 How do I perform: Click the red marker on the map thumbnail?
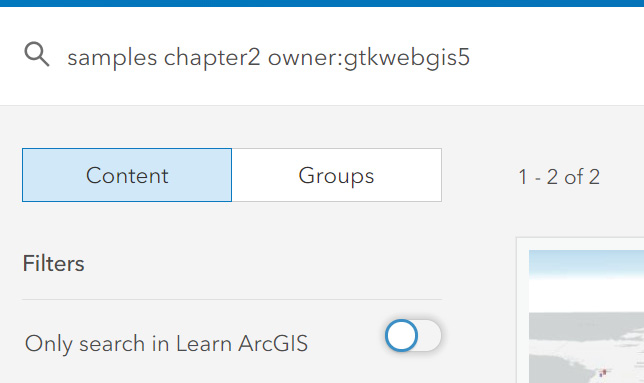603,373
